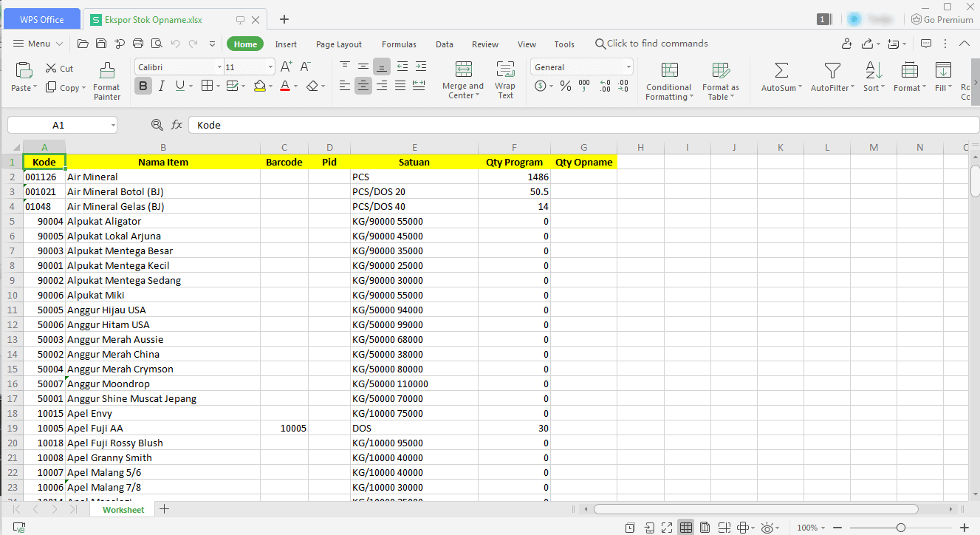Screen dimensions: 980x535
Task: Open the Borders dropdown arrow
Action: 217,86
